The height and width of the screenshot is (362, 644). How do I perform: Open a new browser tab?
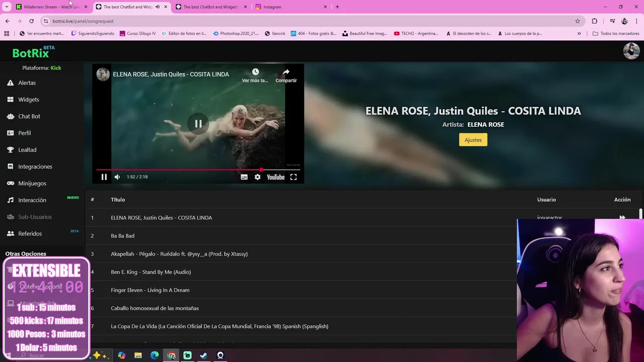click(x=337, y=7)
